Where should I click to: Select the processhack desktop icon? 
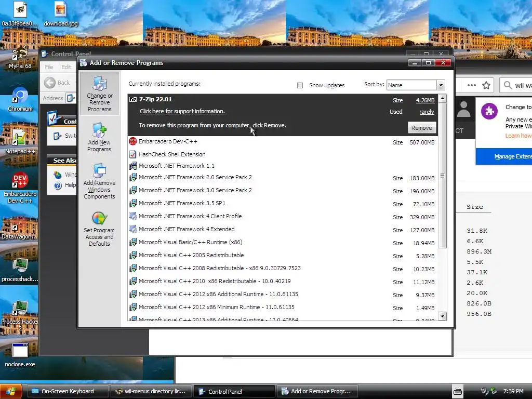[x=20, y=270]
